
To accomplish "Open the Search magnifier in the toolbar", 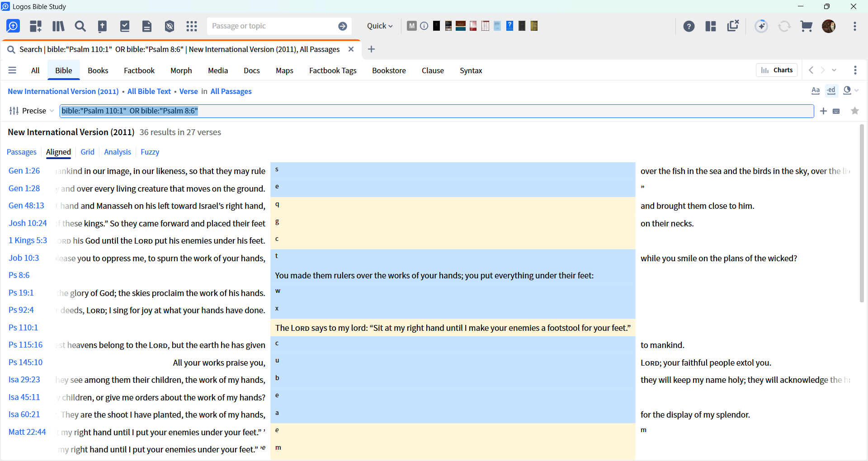I will (80, 26).
